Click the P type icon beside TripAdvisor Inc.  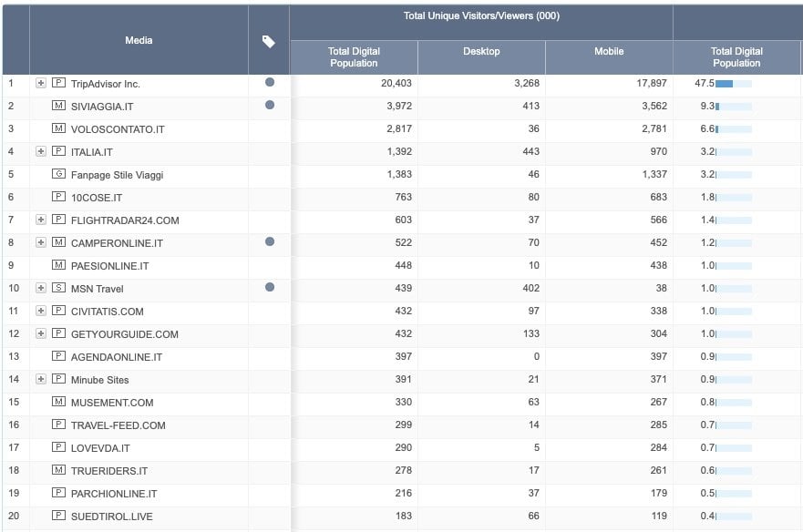point(58,84)
